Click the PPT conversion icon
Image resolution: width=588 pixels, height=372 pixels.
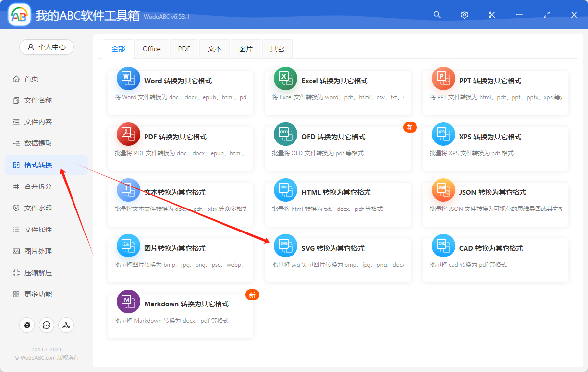(x=443, y=78)
